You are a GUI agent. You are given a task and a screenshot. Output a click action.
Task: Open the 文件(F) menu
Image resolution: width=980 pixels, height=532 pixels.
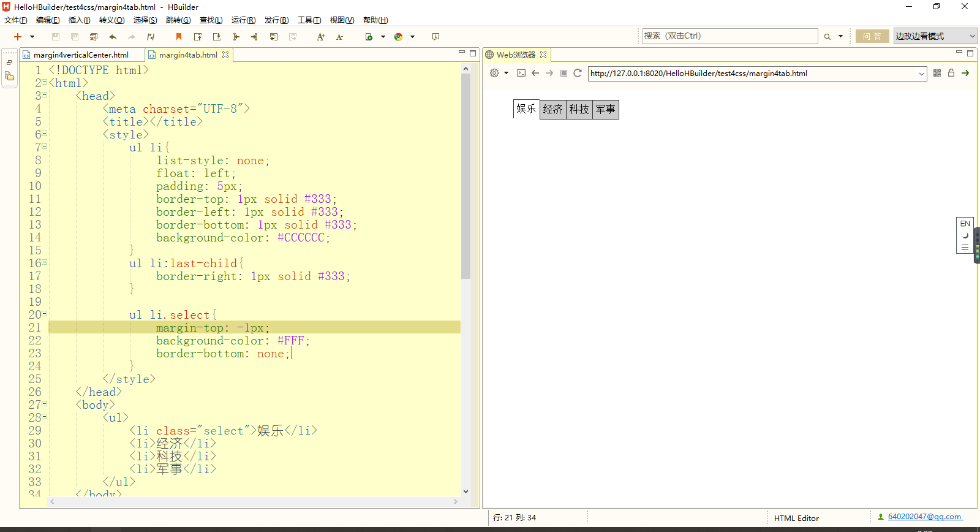coord(15,20)
